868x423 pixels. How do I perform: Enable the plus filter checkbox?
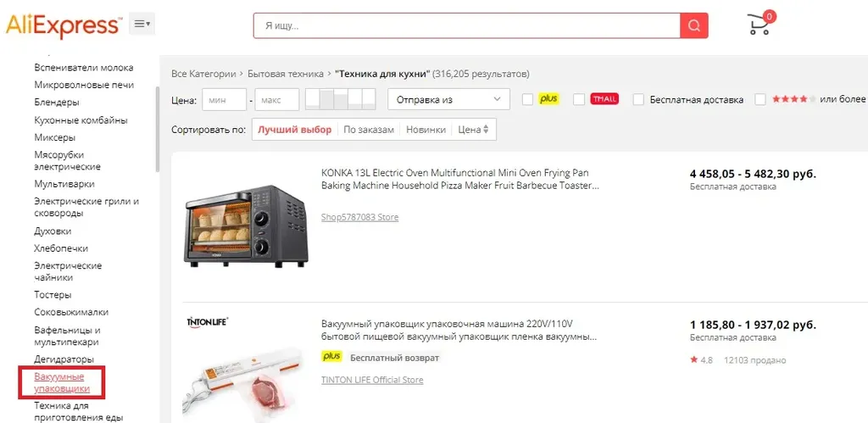tap(528, 100)
